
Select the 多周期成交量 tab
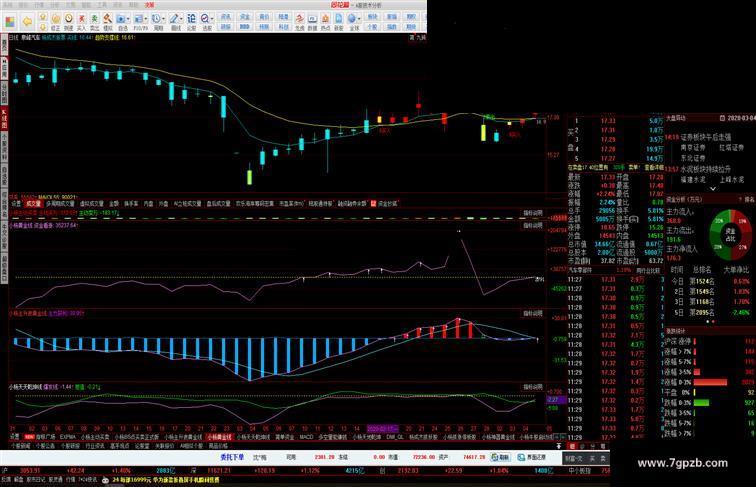60,204
